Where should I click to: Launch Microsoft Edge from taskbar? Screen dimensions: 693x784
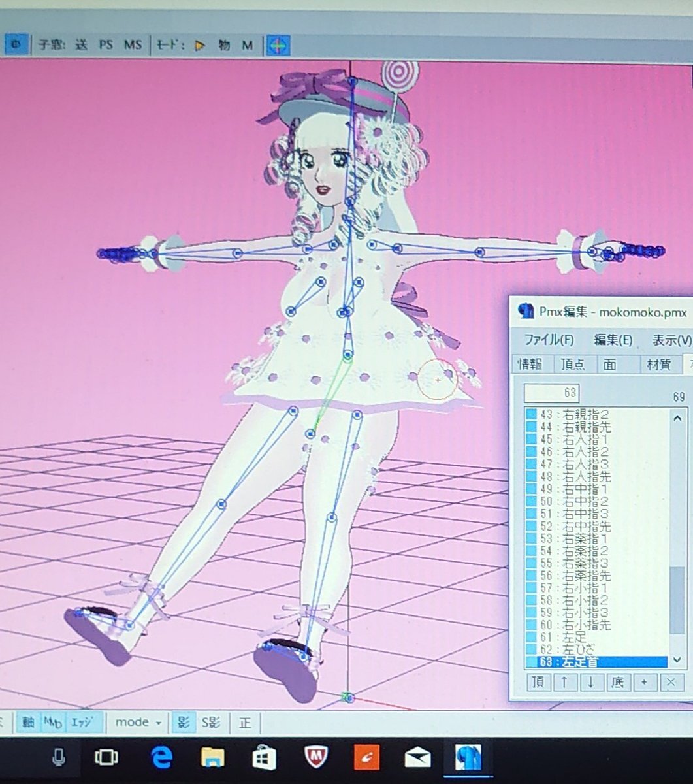tap(161, 758)
